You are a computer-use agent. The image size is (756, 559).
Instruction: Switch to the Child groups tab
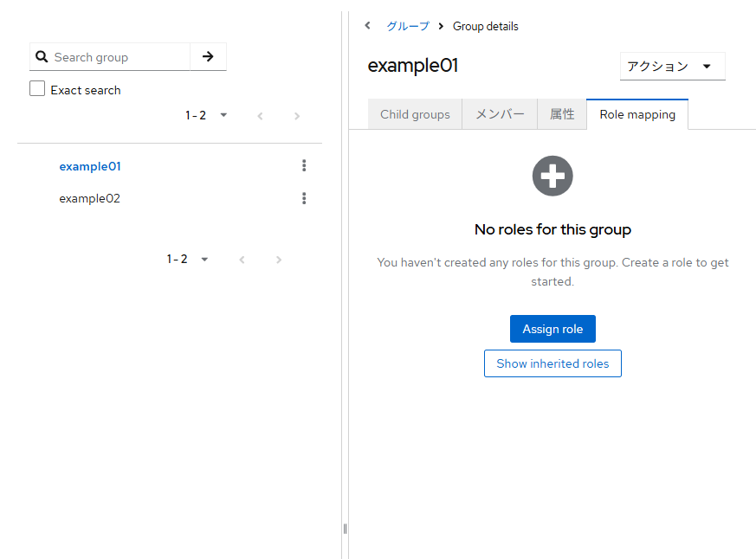[x=415, y=114]
